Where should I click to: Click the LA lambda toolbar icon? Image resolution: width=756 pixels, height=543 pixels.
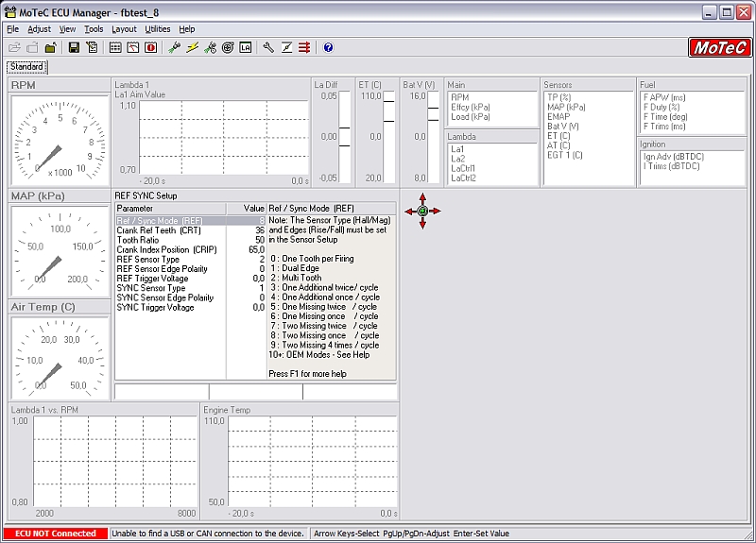point(246,48)
